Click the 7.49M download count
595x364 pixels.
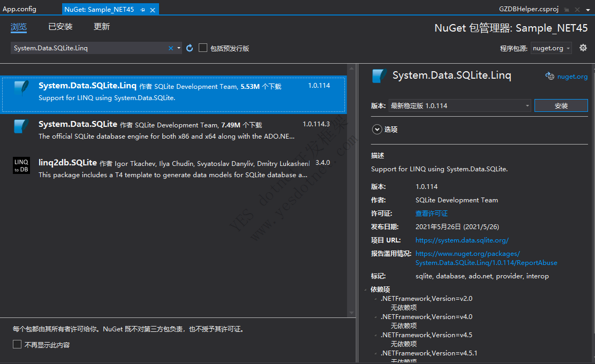click(x=231, y=125)
